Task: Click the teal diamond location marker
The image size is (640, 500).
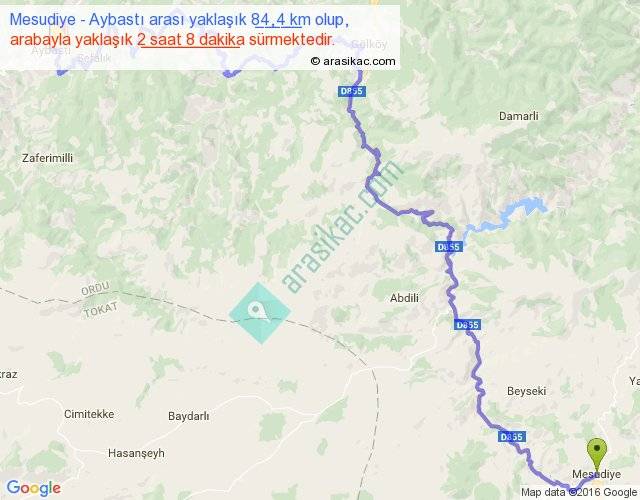Action: pos(260,313)
